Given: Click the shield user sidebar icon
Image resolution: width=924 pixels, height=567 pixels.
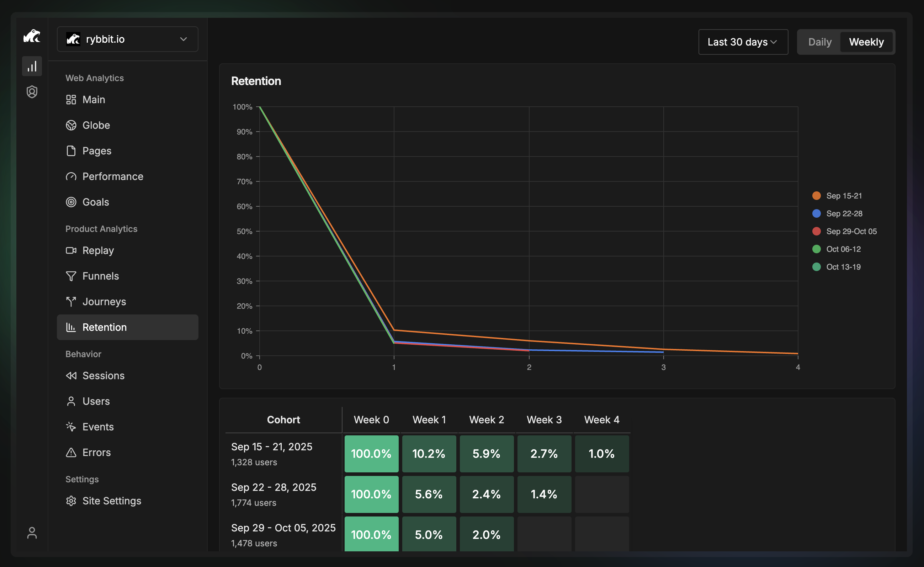Looking at the screenshot, I should coord(32,92).
